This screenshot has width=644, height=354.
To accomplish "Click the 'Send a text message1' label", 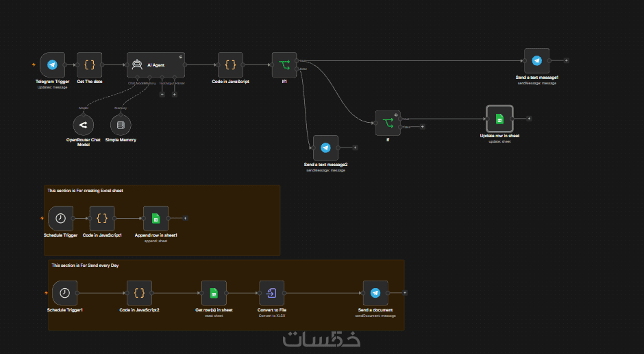I will coord(537,78).
